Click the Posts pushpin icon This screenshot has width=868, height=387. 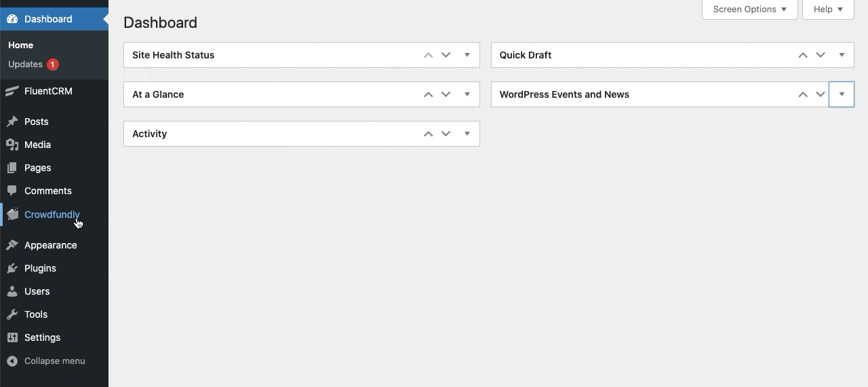coord(12,122)
